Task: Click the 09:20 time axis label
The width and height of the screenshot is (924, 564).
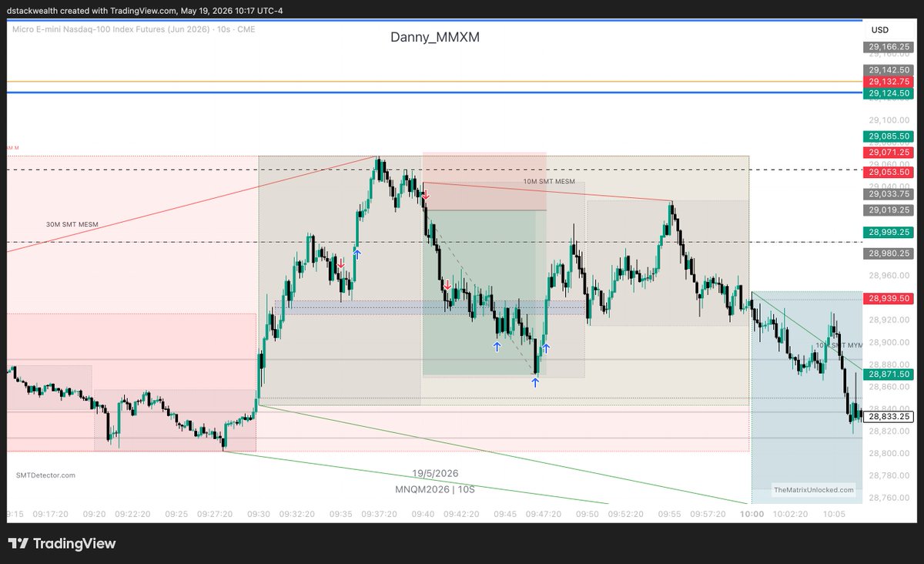Action: [94, 512]
